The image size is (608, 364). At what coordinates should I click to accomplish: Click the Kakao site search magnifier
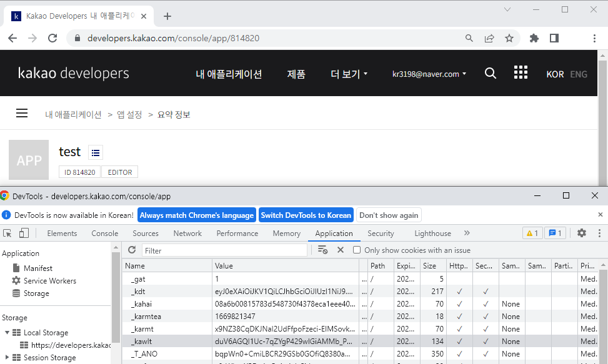[491, 73]
